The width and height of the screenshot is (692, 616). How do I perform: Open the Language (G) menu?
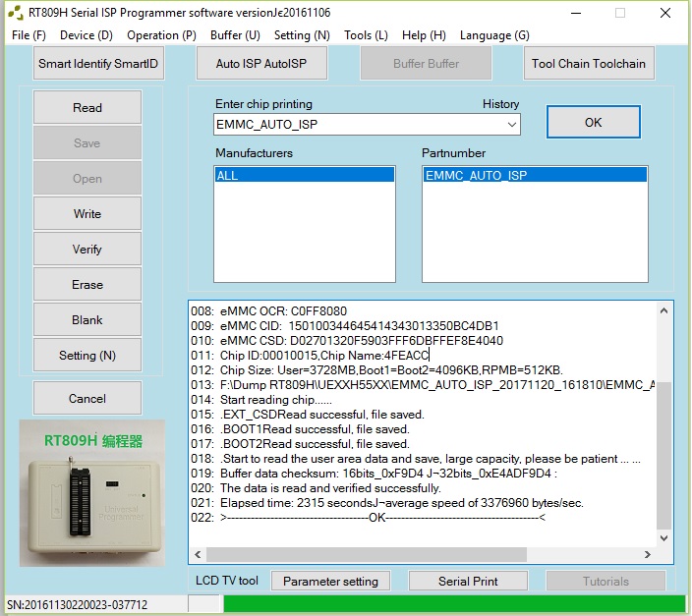pos(494,35)
